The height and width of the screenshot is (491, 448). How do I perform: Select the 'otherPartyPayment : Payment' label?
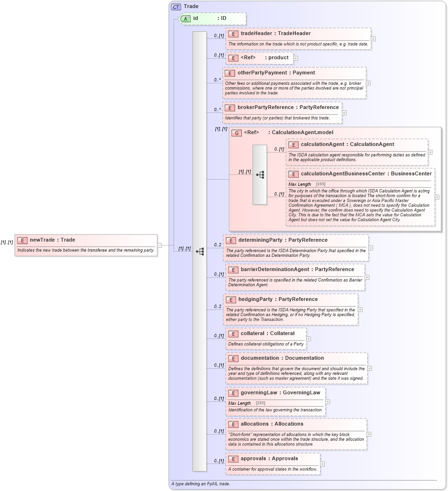coord(276,73)
